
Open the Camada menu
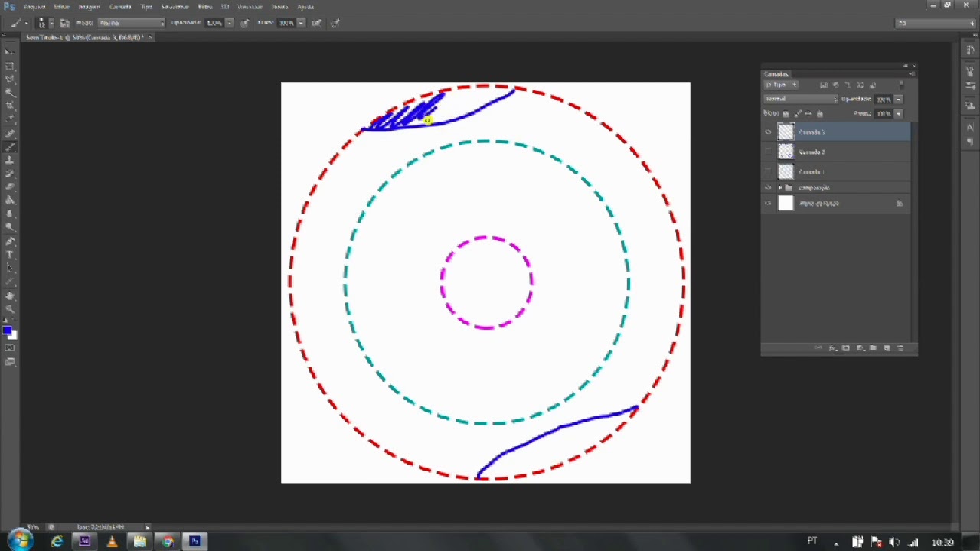point(120,7)
